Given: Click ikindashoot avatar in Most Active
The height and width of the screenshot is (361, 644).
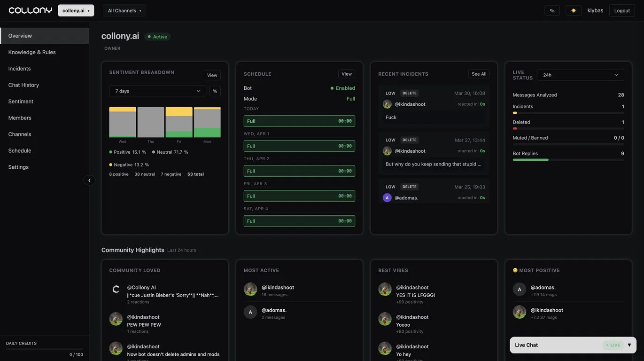Looking at the screenshot, I should [250, 289].
